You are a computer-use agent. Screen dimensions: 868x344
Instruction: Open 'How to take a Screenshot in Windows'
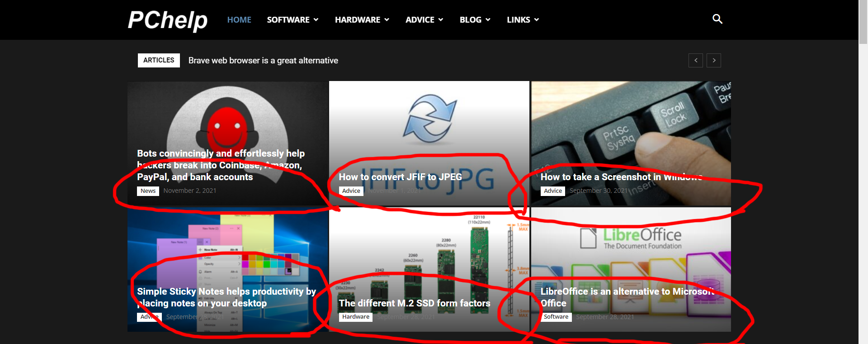(x=621, y=177)
